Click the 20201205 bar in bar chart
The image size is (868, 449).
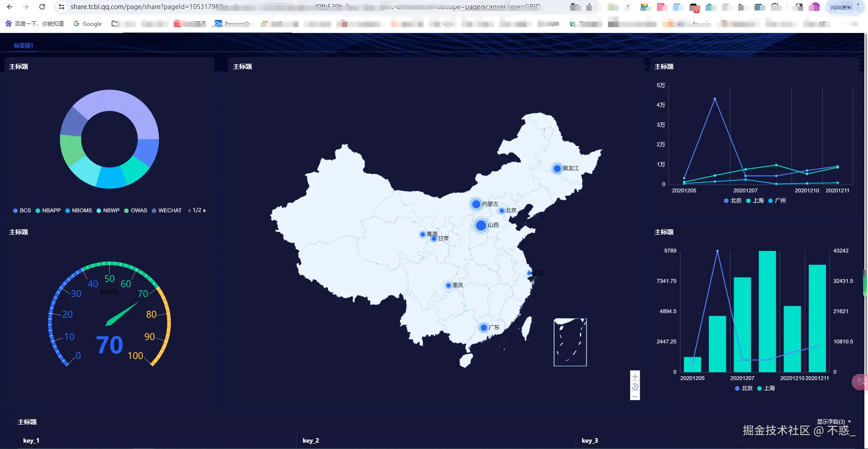coord(693,364)
